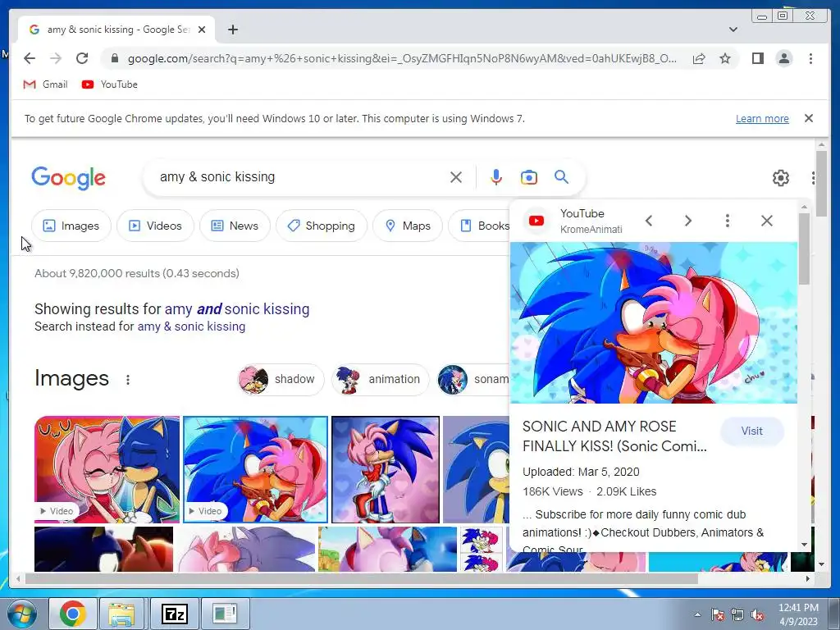Image resolution: width=840 pixels, height=630 pixels.
Task: Open the Chrome profile menu
Action: (x=783, y=58)
